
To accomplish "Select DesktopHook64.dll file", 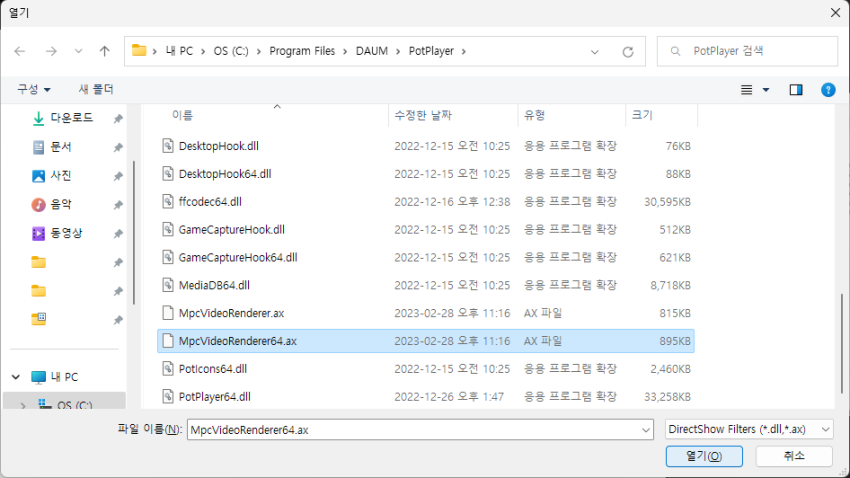I will [225, 174].
